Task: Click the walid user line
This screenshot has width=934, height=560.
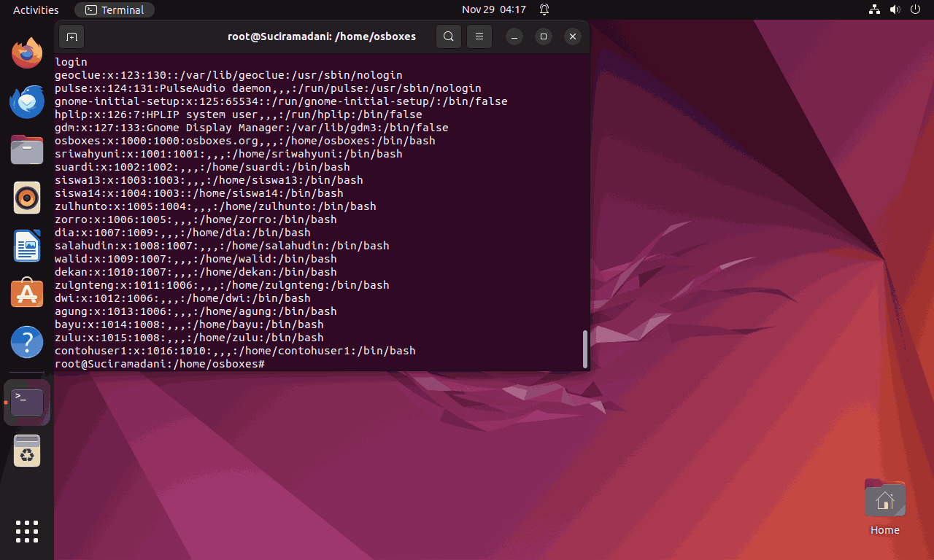Action: pyautogui.click(x=196, y=259)
